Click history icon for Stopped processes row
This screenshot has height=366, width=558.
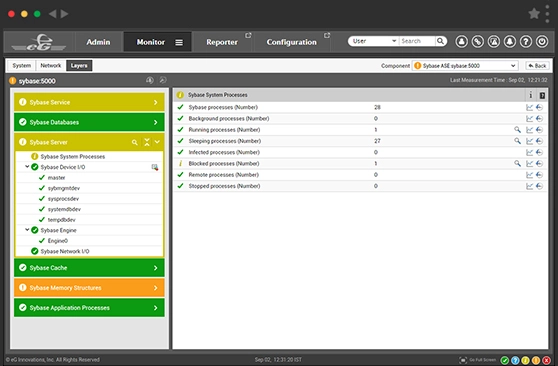tap(539, 186)
